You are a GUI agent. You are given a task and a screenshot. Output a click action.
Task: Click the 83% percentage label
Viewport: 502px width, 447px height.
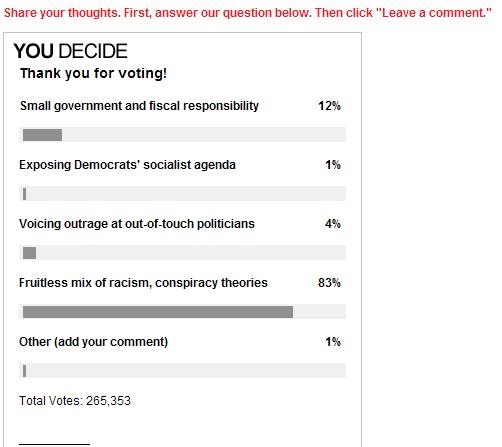click(329, 283)
